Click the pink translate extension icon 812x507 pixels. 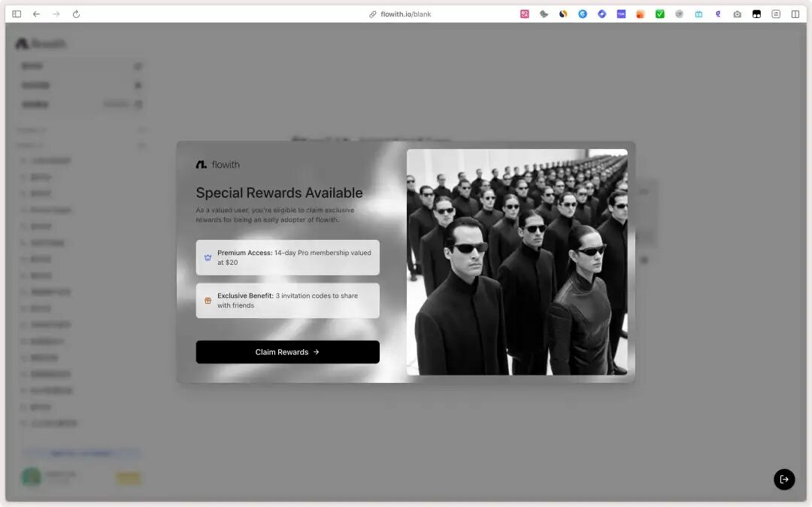click(x=525, y=14)
